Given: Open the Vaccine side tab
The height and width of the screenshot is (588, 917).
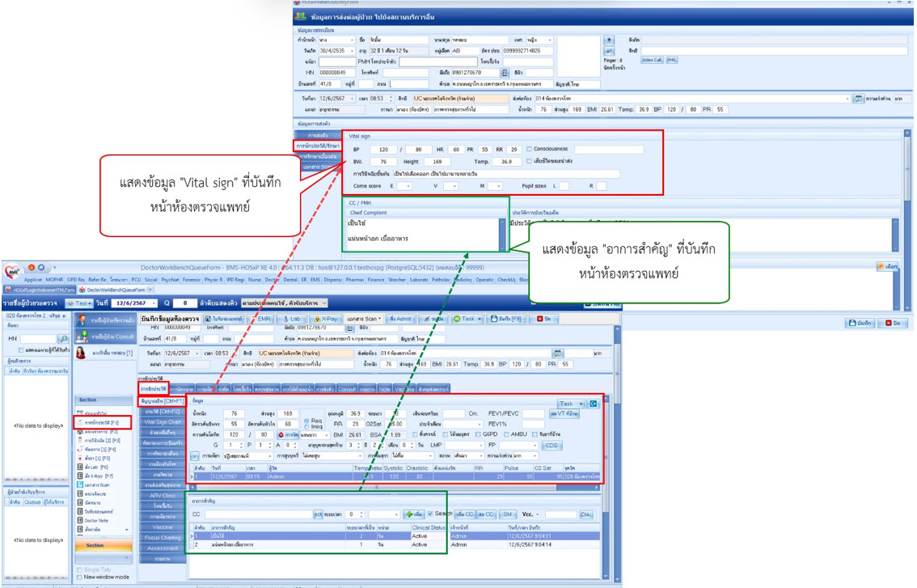Looking at the screenshot, I should pos(163,527).
